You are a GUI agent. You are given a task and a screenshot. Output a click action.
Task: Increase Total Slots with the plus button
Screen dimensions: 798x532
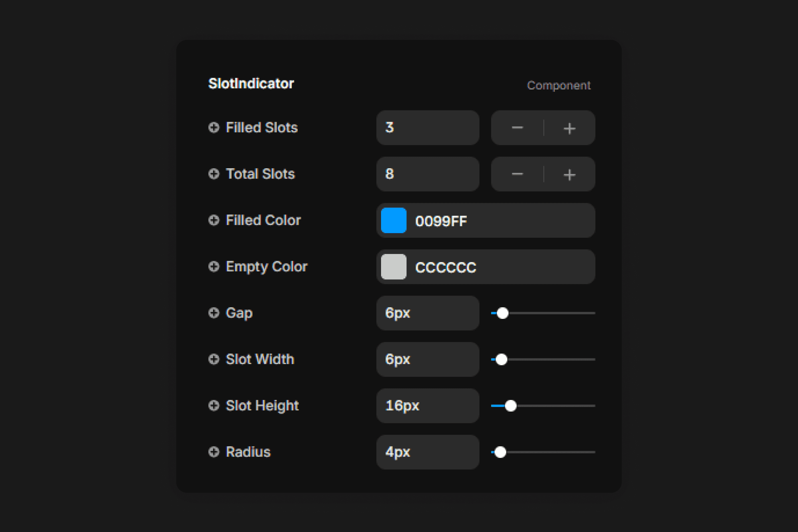[570, 174]
